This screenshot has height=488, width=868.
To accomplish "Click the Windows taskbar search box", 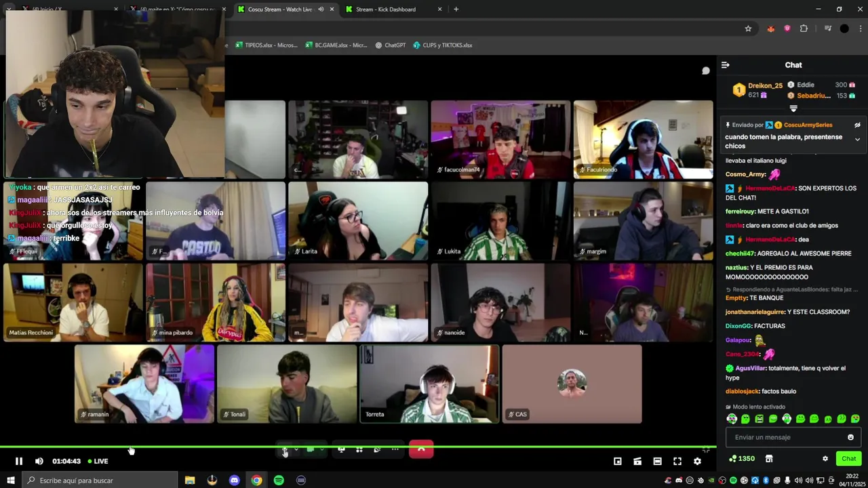I will 98,481.
